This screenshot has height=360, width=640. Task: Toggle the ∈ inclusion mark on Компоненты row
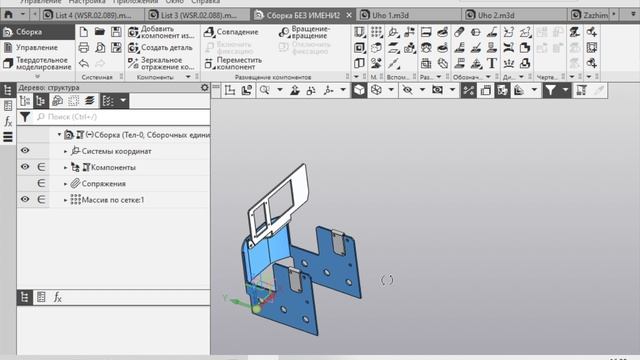(41, 167)
